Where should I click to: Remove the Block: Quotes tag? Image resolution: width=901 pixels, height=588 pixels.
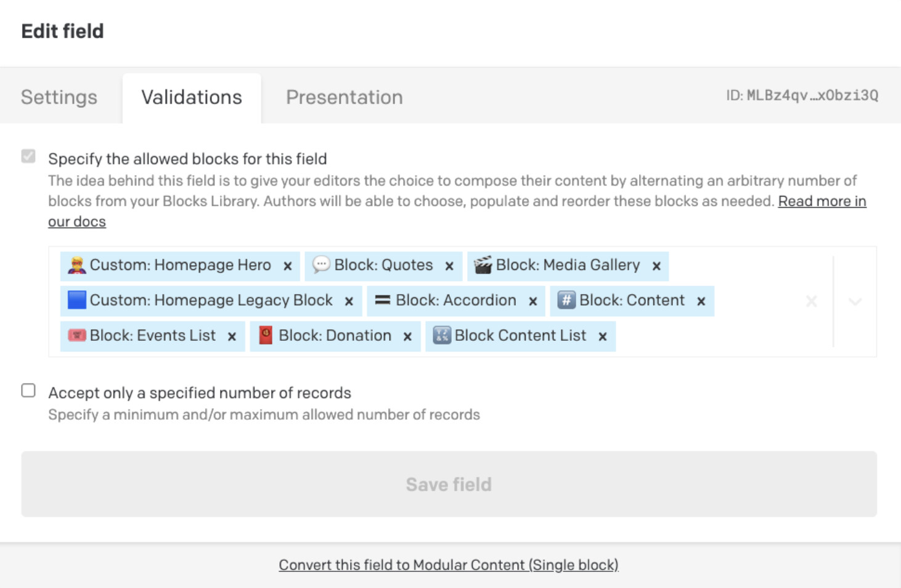click(x=449, y=266)
